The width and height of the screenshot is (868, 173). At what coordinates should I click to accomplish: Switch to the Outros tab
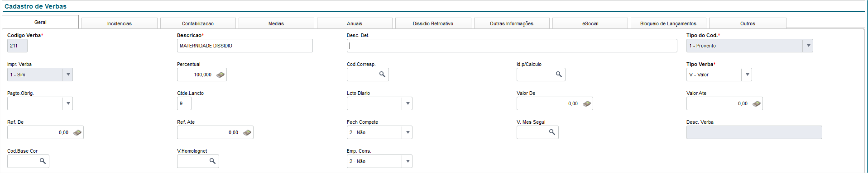(x=748, y=23)
